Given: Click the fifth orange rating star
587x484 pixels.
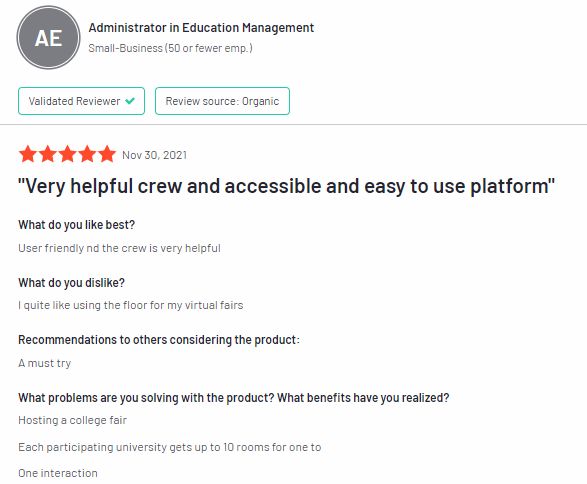Looking at the screenshot, I should click(107, 154).
